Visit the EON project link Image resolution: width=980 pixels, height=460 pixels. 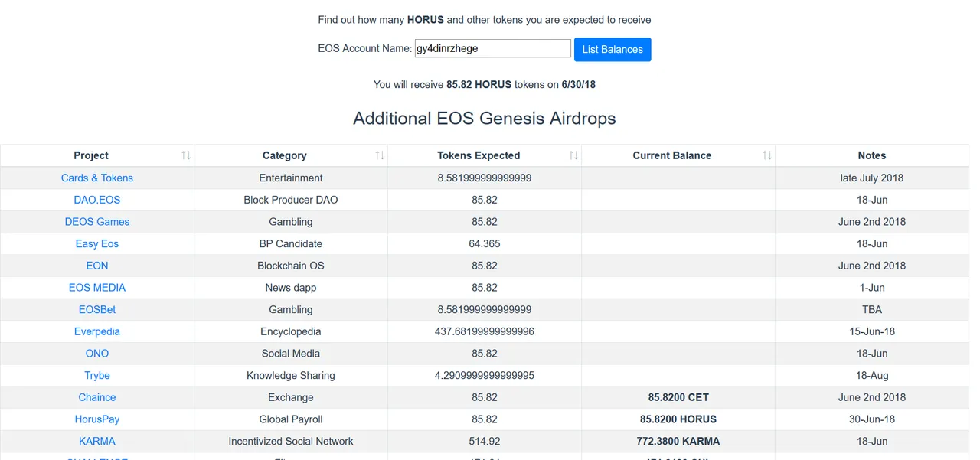click(97, 266)
